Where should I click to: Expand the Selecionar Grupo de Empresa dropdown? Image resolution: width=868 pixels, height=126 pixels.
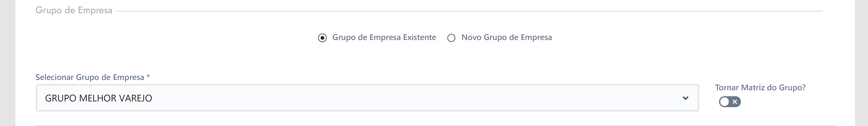pyautogui.click(x=367, y=98)
